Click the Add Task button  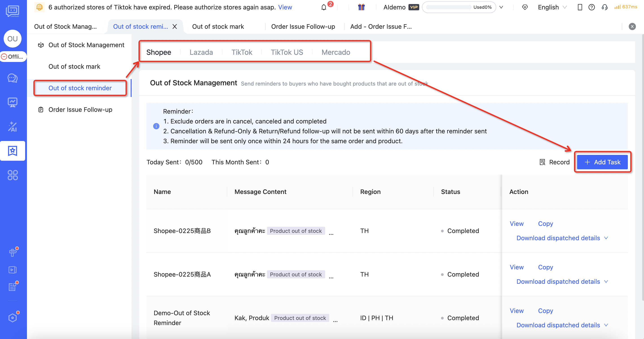(602, 162)
